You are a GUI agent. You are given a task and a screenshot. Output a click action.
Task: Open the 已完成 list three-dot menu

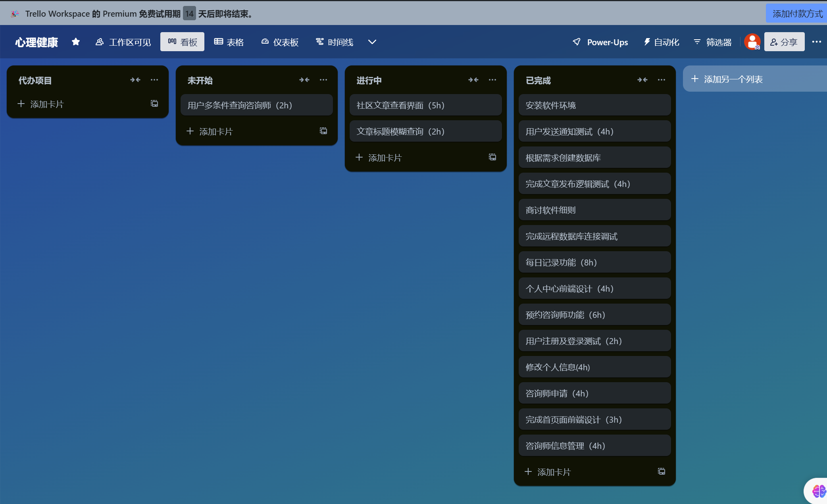[x=662, y=80]
